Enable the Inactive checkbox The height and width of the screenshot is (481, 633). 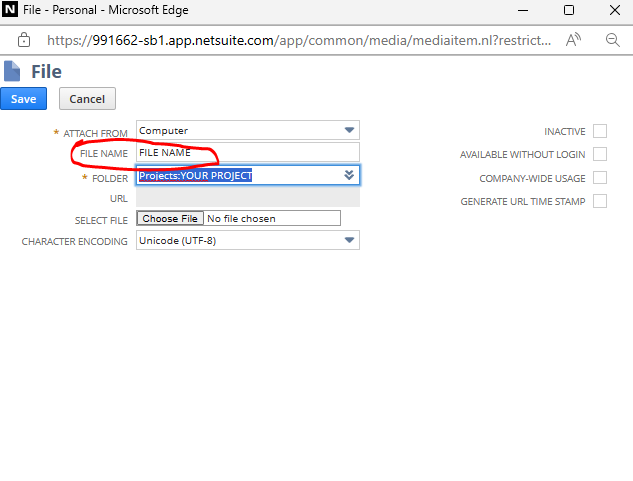(x=600, y=131)
